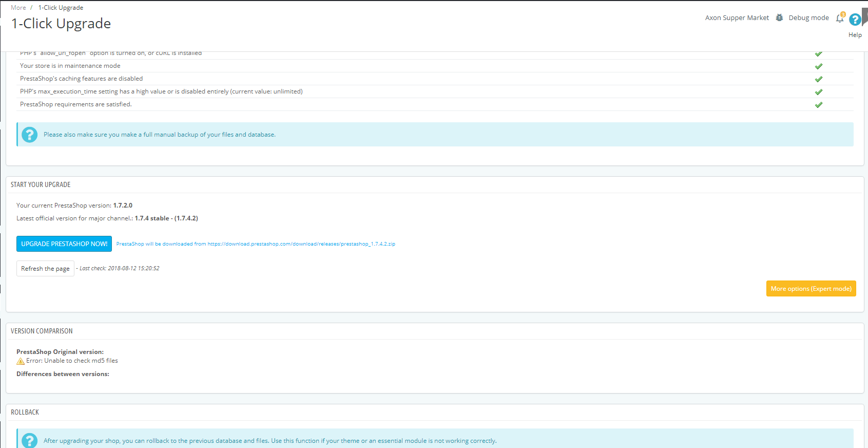Click latest version 1.7.4 stable text
The height and width of the screenshot is (448, 868).
tap(107, 218)
